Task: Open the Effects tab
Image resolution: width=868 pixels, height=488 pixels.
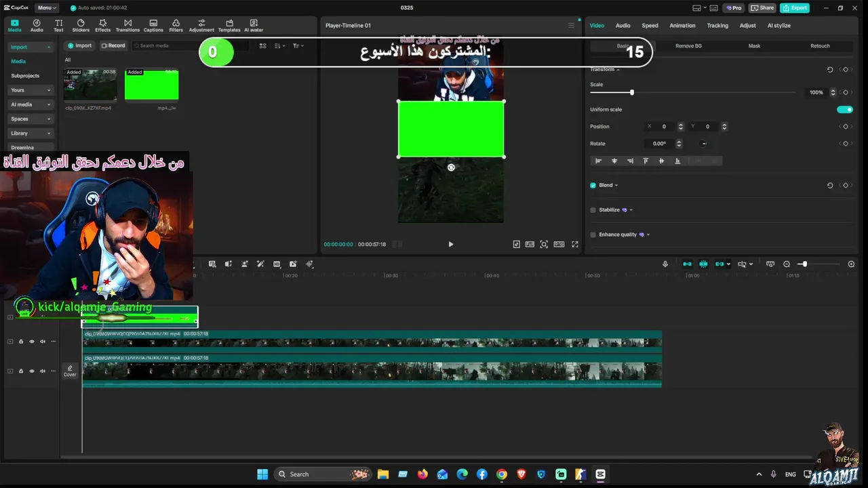Action: [103, 26]
